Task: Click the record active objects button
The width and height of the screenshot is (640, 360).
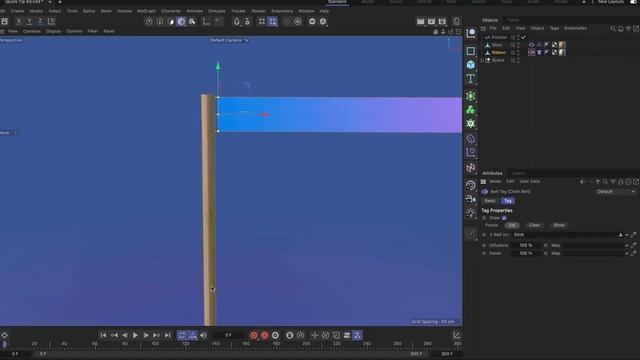Action: [x=253, y=335]
